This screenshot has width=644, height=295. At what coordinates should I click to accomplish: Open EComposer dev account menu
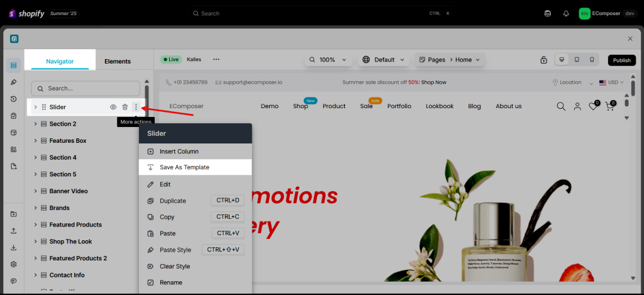607,14
